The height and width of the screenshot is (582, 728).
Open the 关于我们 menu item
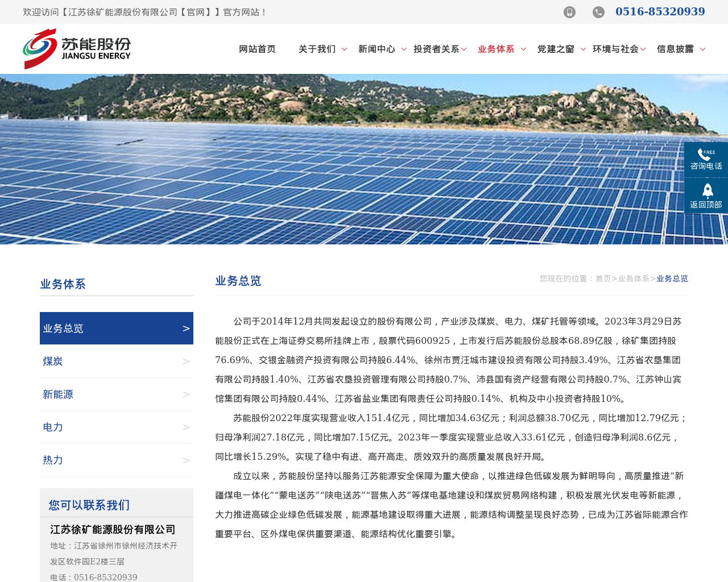point(317,49)
